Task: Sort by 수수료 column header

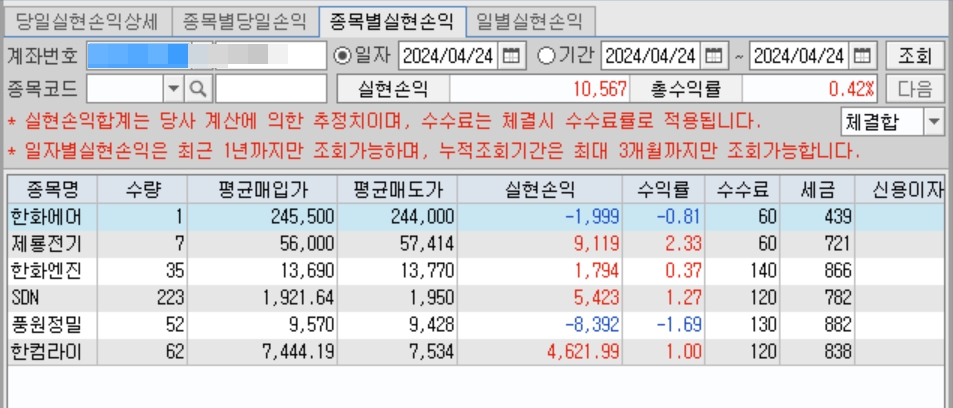Action: (742, 190)
